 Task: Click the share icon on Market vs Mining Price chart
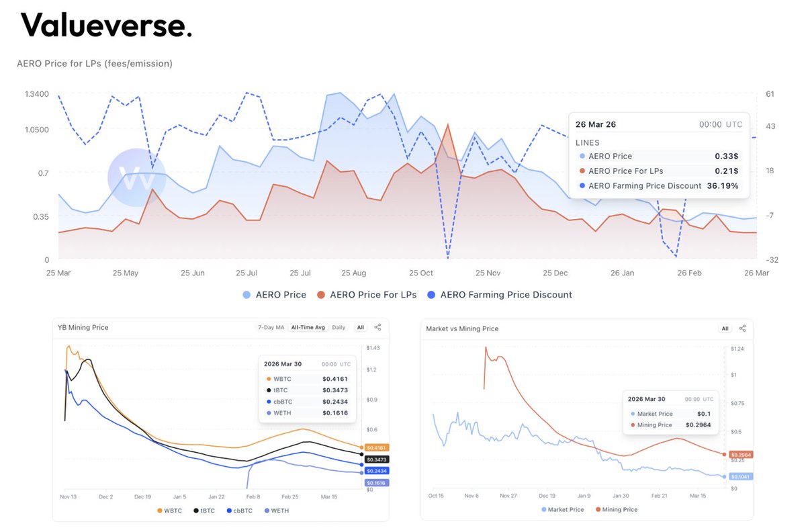[x=742, y=328]
